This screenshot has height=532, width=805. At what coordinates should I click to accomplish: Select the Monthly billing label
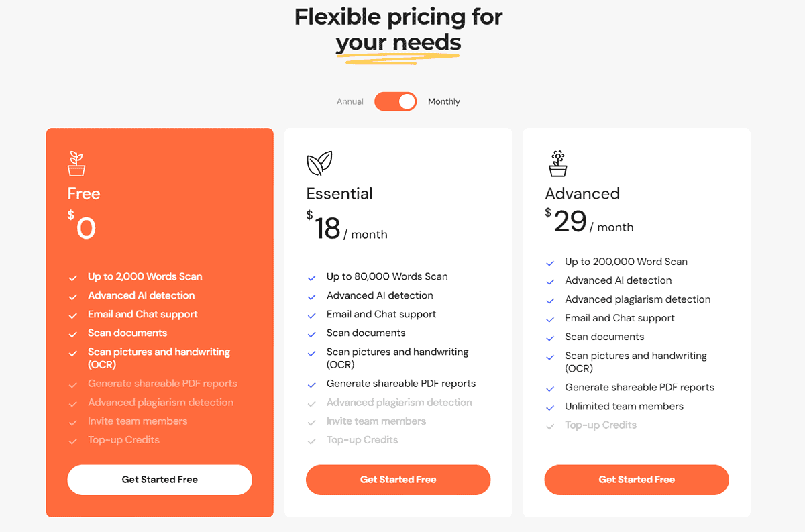pyautogui.click(x=444, y=102)
